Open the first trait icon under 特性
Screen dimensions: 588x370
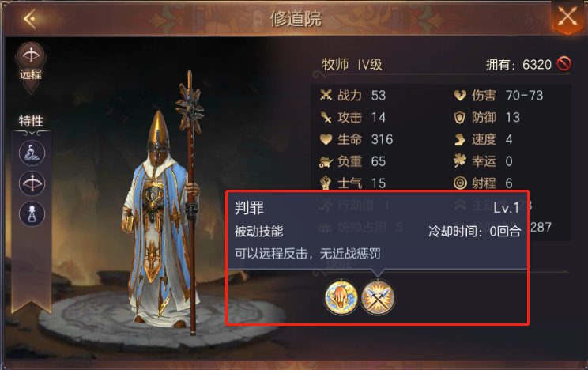pos(32,153)
